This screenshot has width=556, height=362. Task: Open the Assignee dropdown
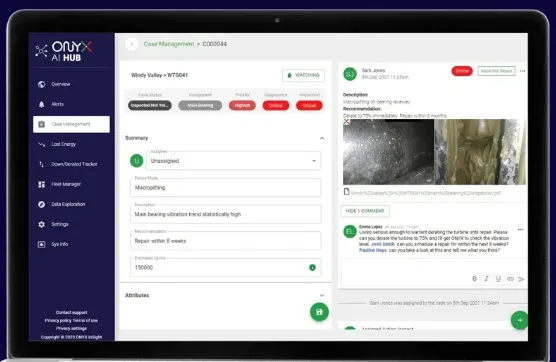click(234, 161)
